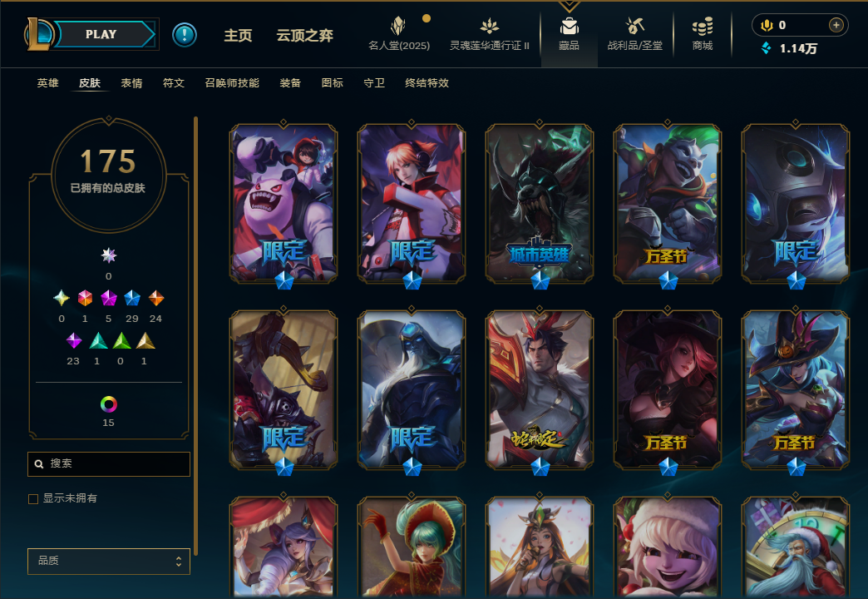Click the blue exclamation alert icon

coord(185,35)
